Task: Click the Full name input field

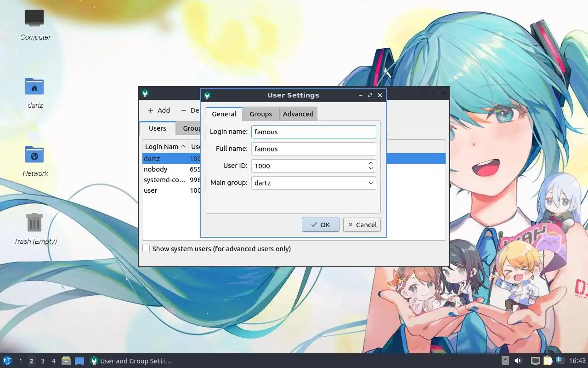Action: coord(314,149)
